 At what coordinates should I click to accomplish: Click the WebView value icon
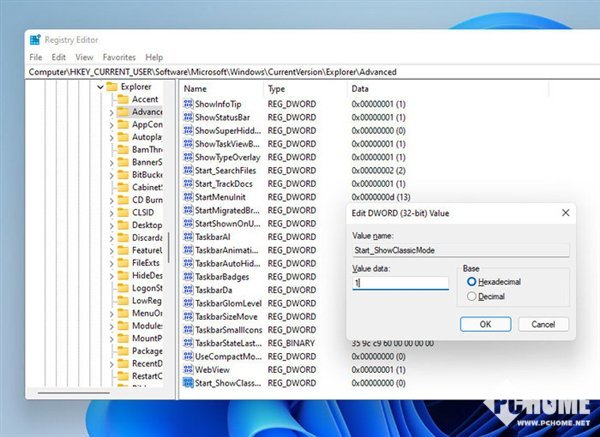188,369
